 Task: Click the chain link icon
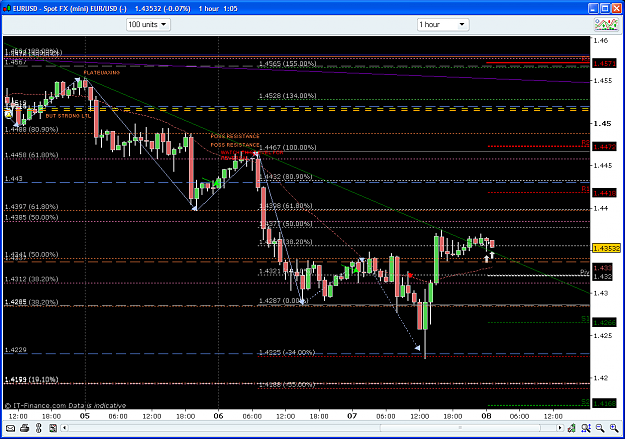(x=39, y=428)
